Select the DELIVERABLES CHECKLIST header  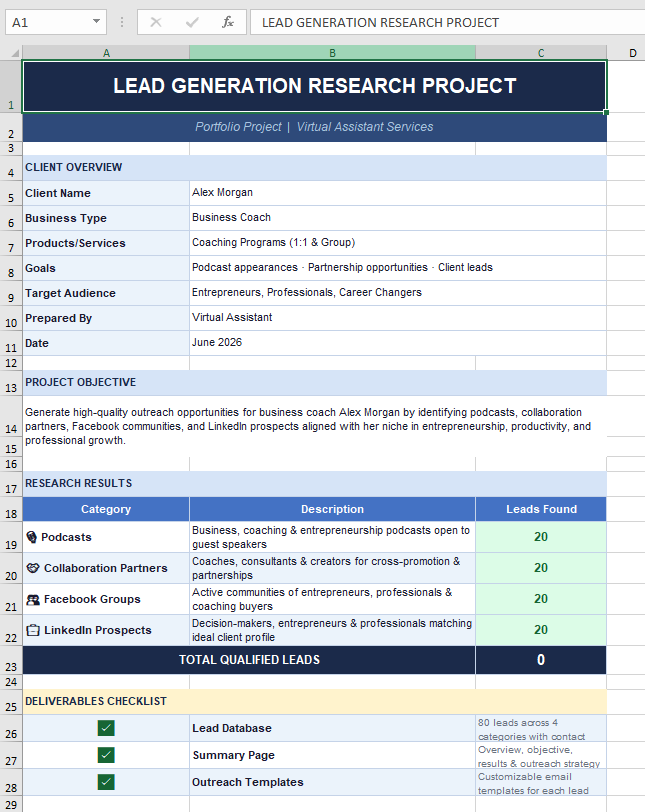click(x=314, y=702)
